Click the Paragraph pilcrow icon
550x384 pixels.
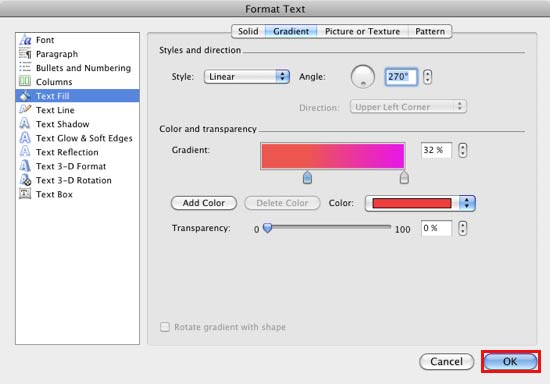(x=25, y=54)
